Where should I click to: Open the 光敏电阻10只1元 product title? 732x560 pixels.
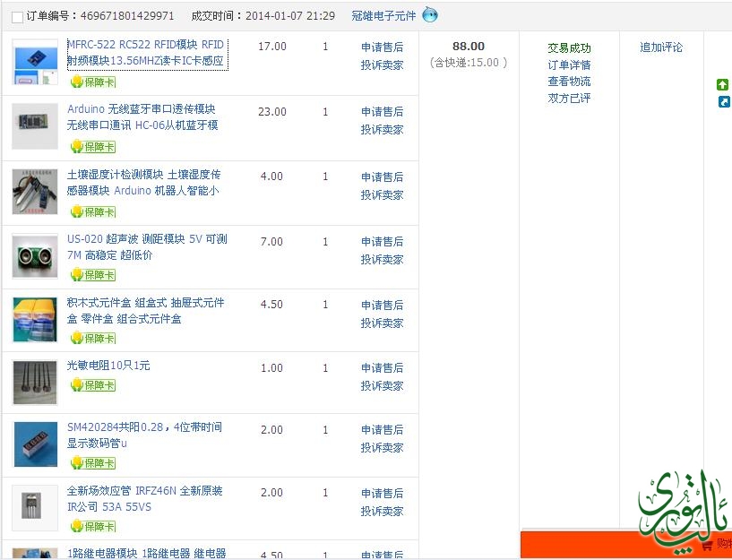(x=108, y=366)
